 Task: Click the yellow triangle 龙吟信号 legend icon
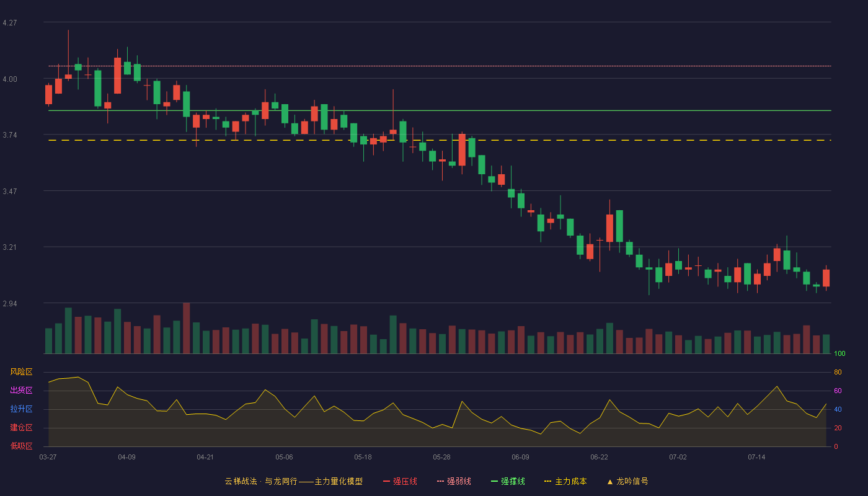[x=610, y=482]
